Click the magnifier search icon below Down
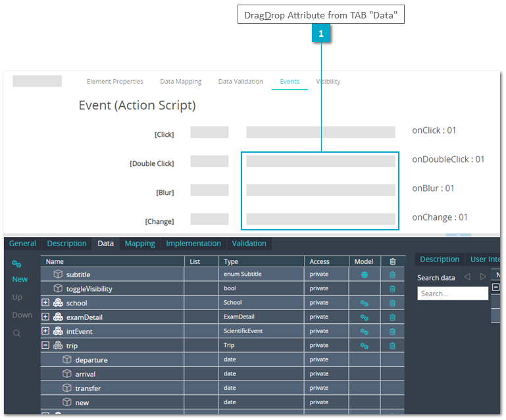 [x=17, y=333]
